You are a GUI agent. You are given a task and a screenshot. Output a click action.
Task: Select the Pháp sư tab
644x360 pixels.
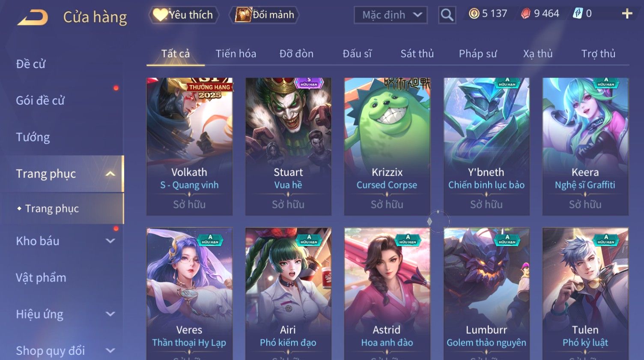point(478,54)
